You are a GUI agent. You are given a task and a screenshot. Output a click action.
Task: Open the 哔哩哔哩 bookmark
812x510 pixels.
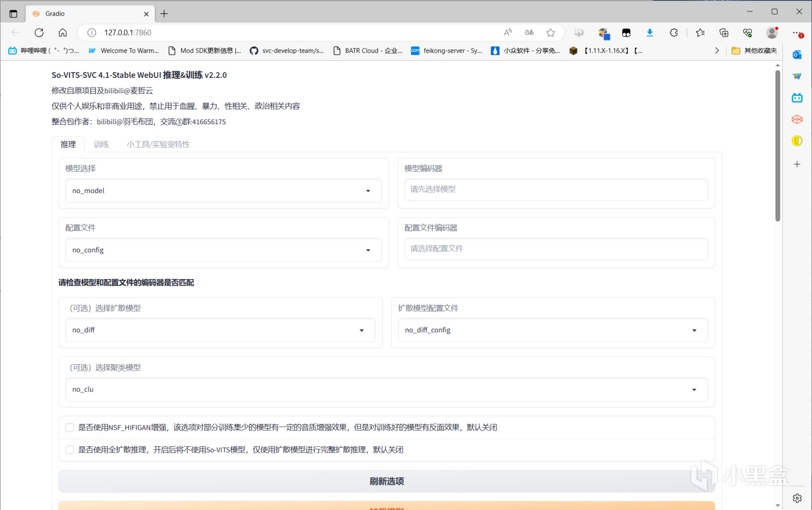(44, 51)
